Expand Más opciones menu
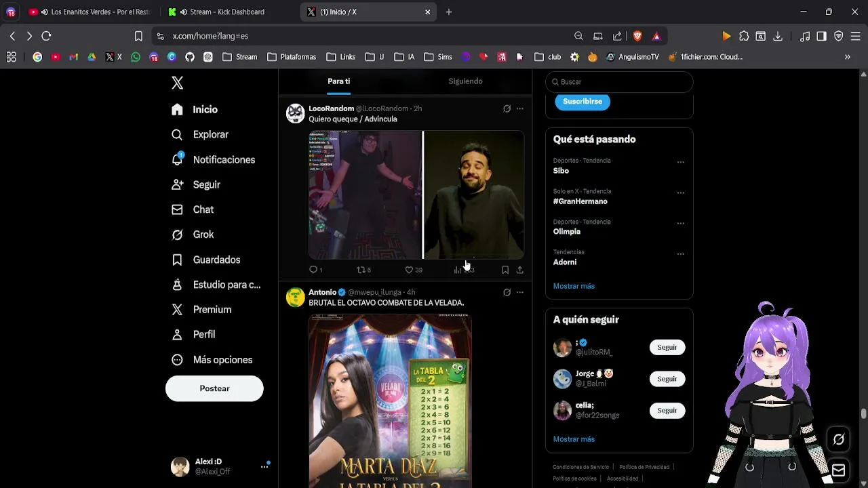 pyautogui.click(x=212, y=360)
